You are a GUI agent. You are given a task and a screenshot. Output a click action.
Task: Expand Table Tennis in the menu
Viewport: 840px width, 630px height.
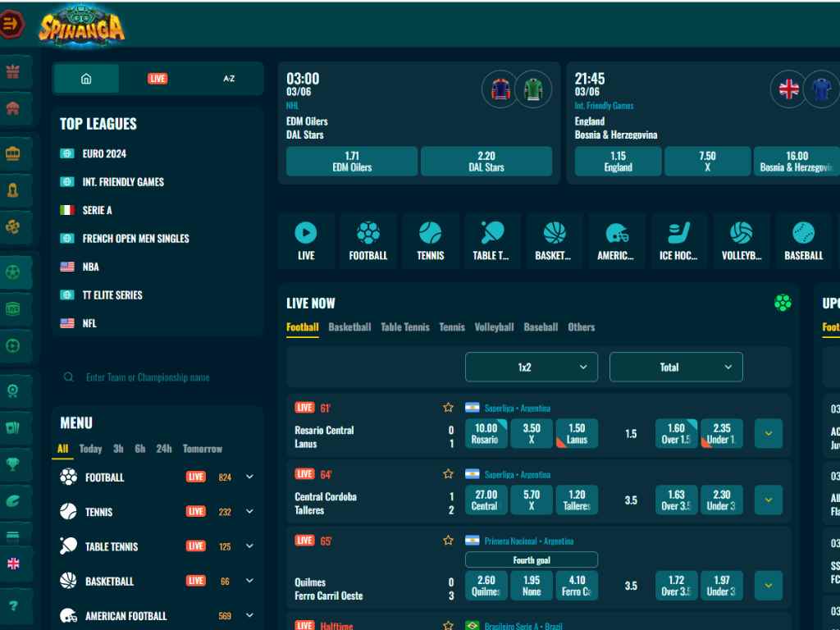[249, 546]
